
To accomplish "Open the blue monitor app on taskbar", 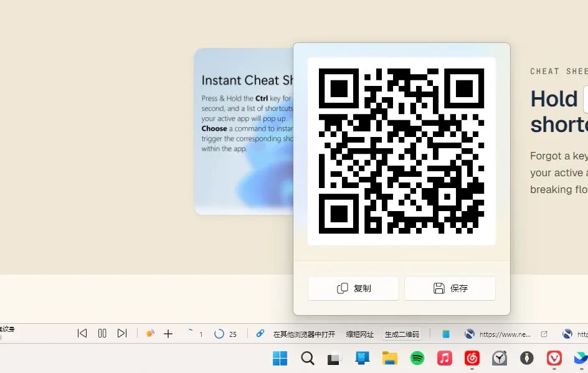I will [363, 359].
